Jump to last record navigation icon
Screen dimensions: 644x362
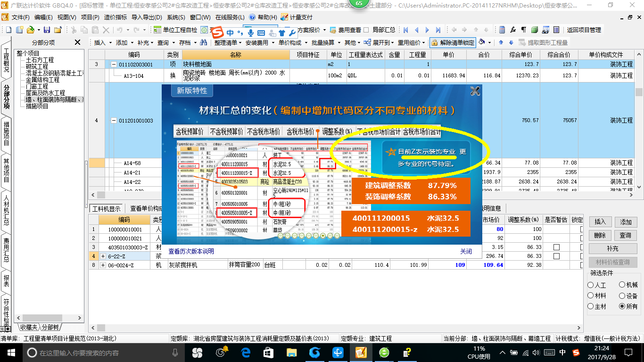pyautogui.click(x=438, y=30)
